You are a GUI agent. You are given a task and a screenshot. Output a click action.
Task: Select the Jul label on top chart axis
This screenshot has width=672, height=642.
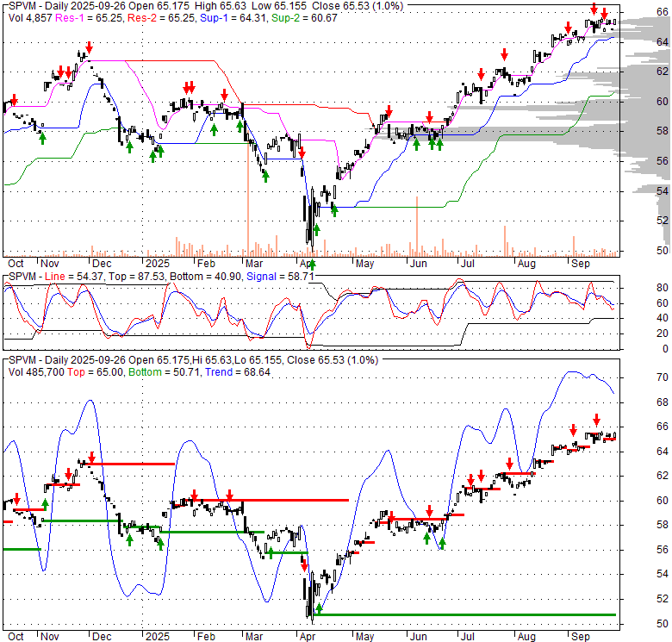coord(468,264)
